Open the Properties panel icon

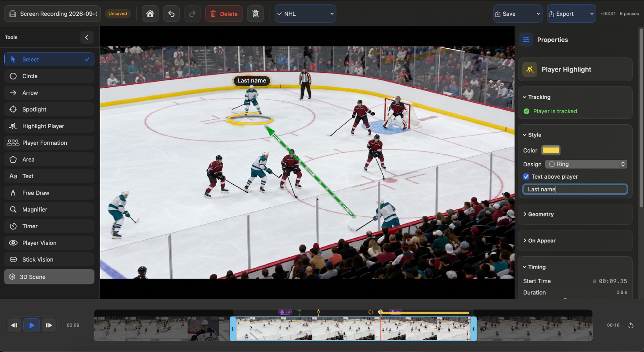click(526, 40)
